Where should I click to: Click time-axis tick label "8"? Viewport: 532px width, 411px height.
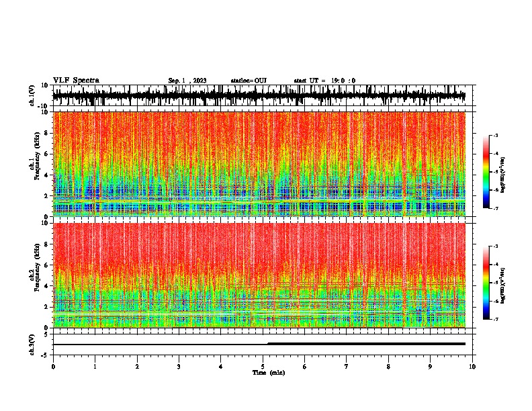pos(388,367)
